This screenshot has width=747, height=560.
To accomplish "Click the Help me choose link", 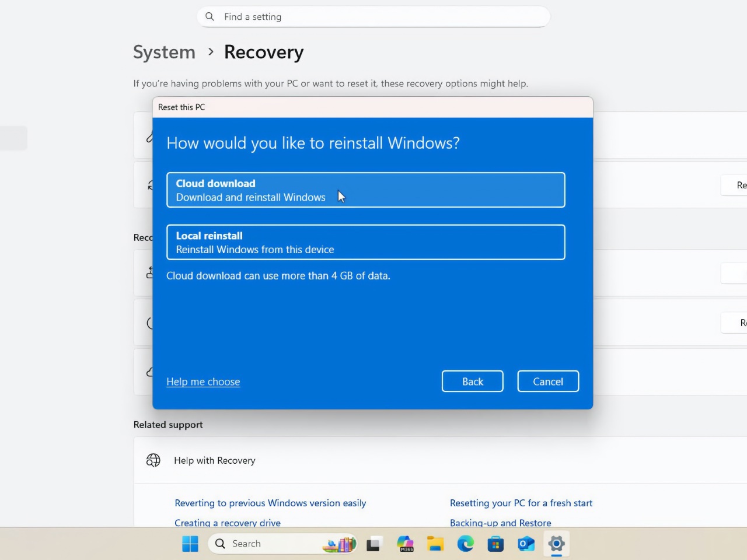I will coord(203,381).
